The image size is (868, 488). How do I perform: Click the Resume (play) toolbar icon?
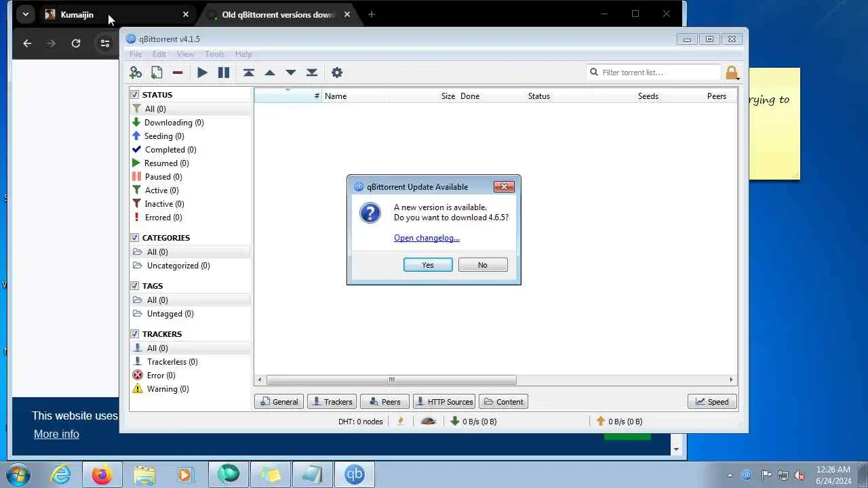pos(202,73)
